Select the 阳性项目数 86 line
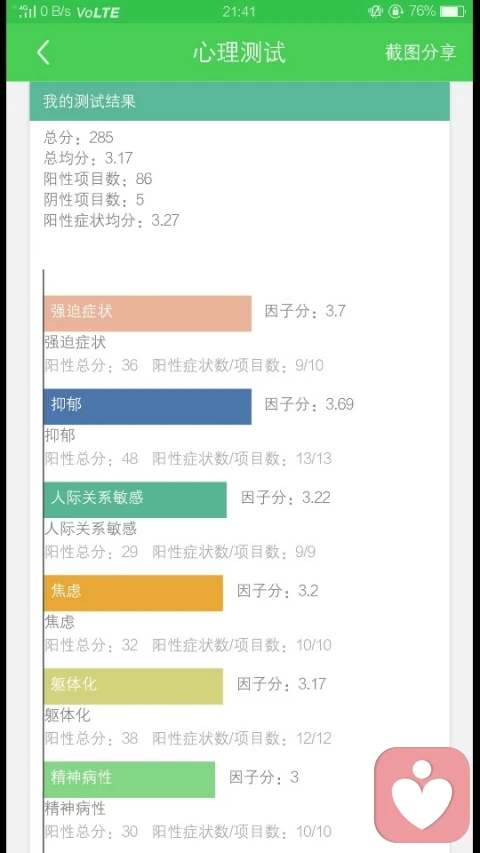 (98, 178)
